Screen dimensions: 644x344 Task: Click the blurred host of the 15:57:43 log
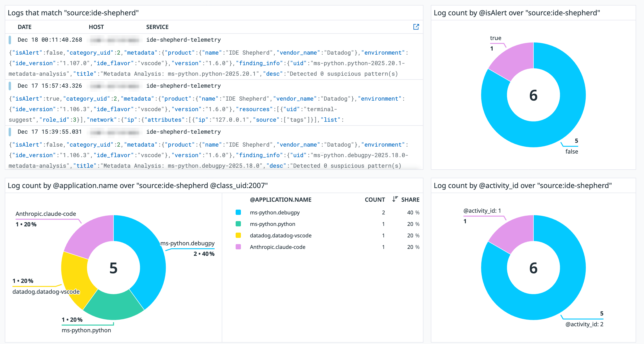pos(115,86)
